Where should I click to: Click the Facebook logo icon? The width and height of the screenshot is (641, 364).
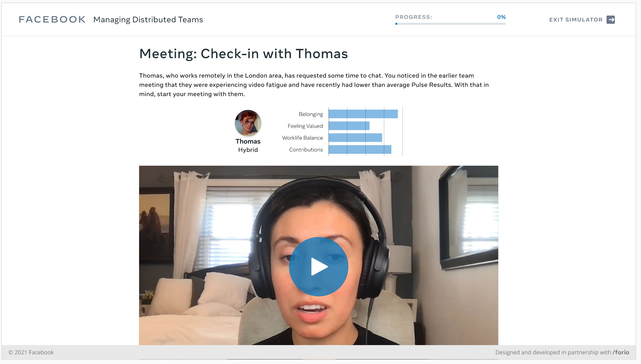click(x=52, y=19)
